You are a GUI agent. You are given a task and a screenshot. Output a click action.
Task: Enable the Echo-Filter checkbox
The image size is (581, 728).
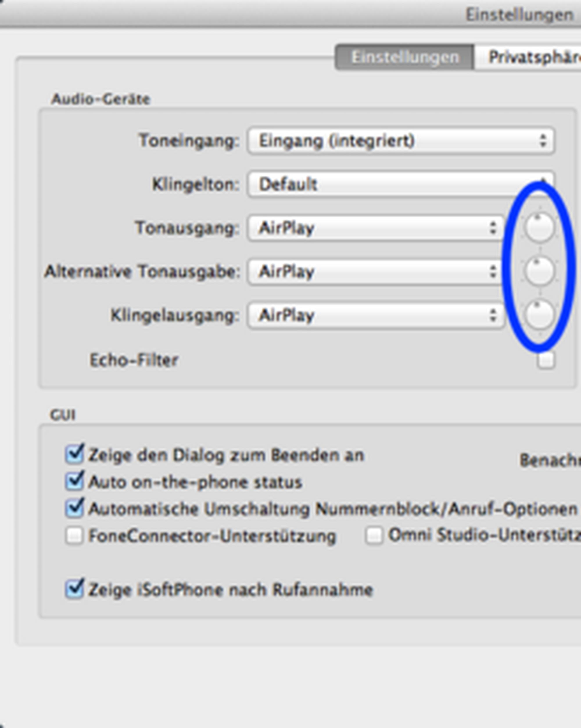point(546,360)
